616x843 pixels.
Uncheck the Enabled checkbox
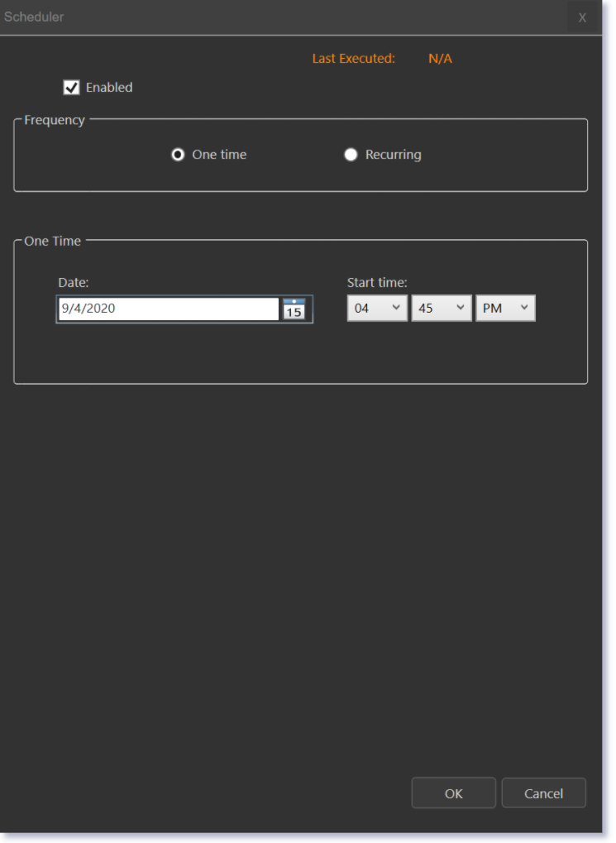pyautogui.click(x=72, y=87)
